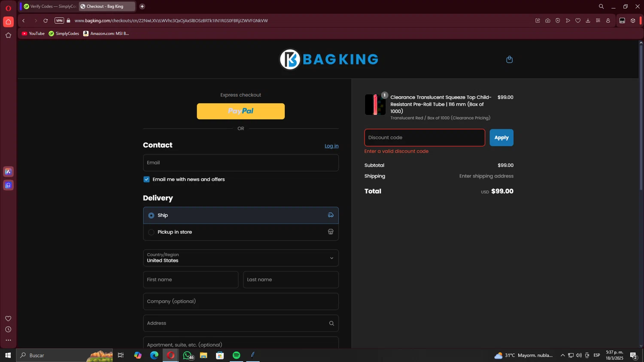Open Easy Setup menu icon
Image resolution: width=644 pixels, height=362 pixels.
click(x=598, y=21)
